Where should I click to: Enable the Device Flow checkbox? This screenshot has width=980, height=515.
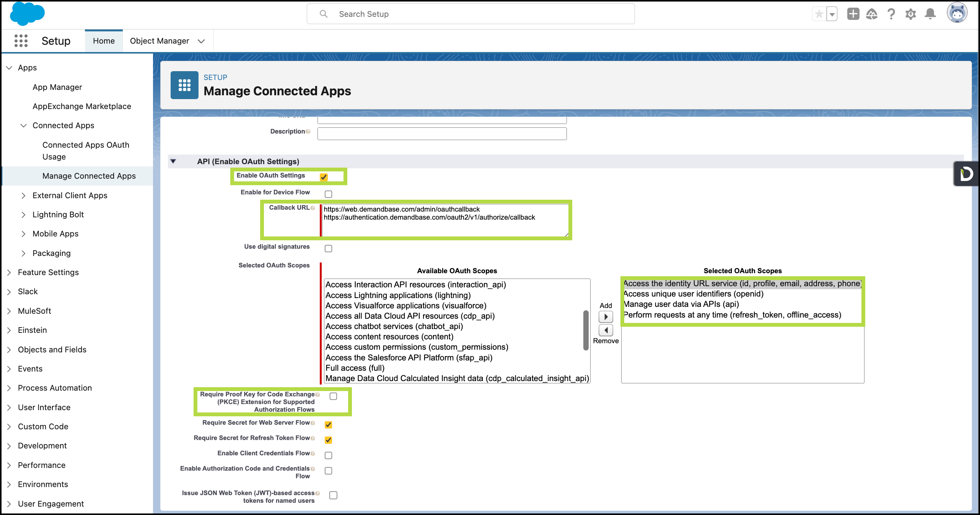(328, 194)
